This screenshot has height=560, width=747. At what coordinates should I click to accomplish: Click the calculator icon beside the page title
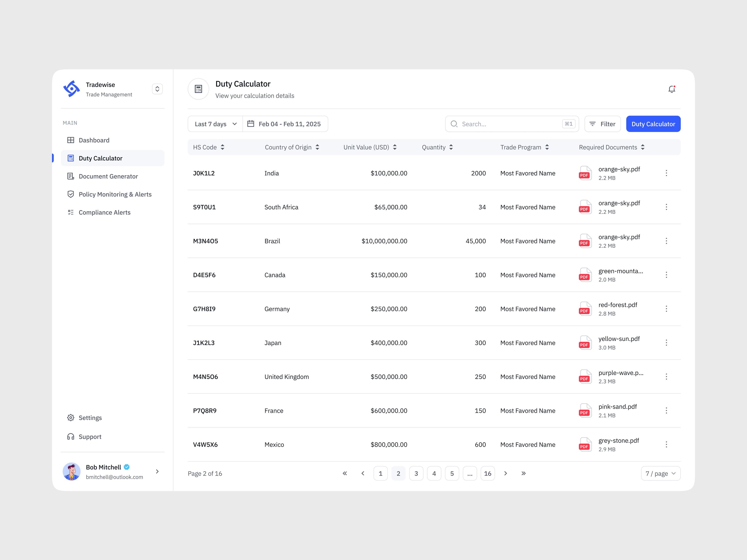[199, 89]
